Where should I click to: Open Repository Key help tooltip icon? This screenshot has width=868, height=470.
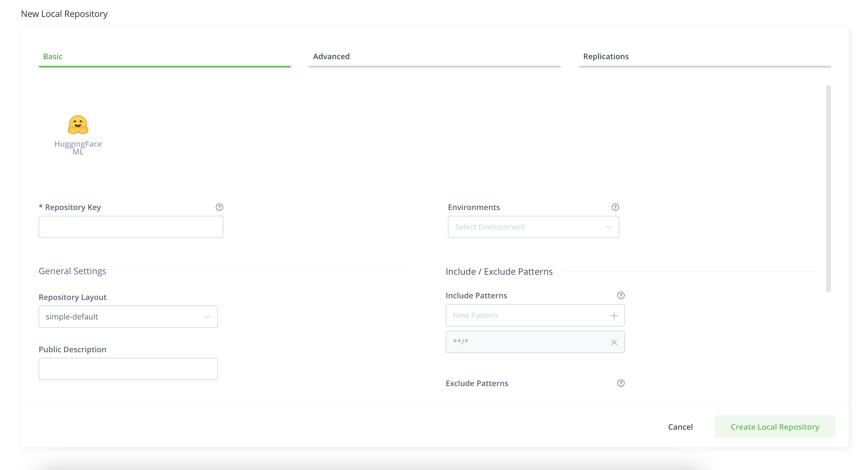click(x=219, y=207)
